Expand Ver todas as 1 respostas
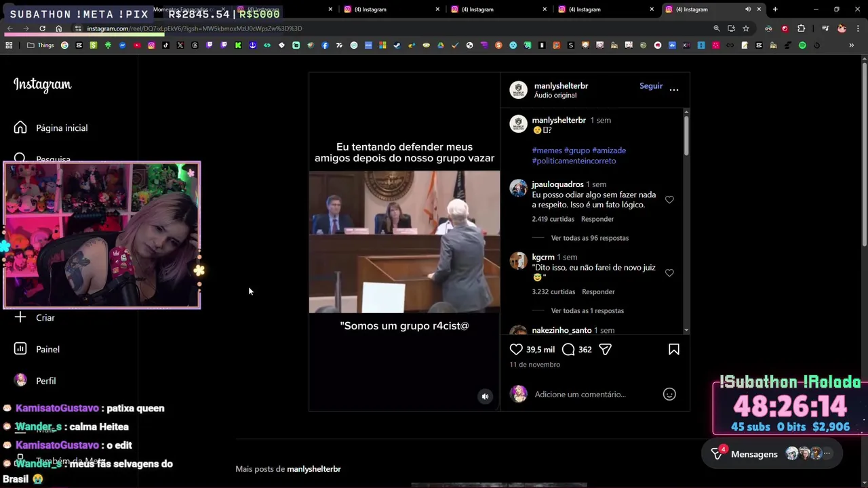Screen dimensions: 868x488 pos(587,310)
